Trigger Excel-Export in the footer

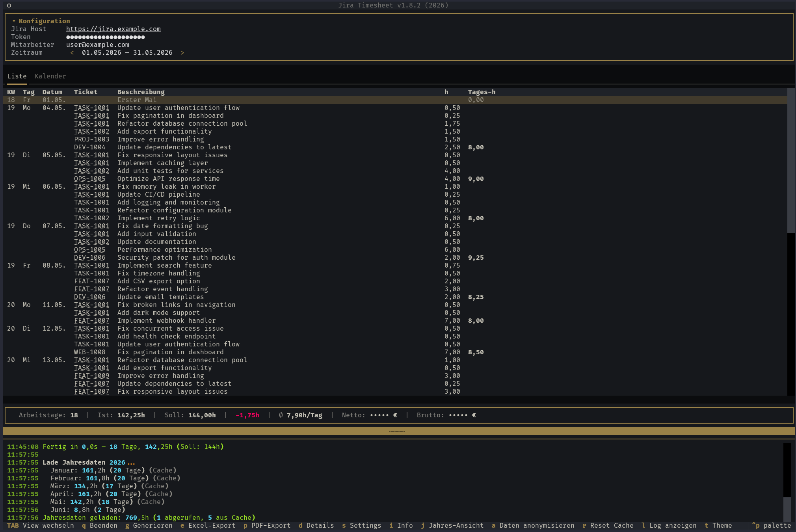click(208, 525)
